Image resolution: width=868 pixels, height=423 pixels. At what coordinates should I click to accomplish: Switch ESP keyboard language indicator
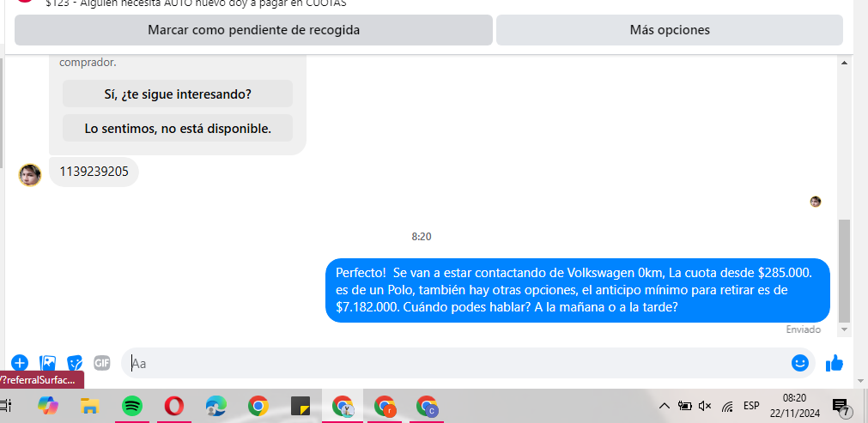pos(751,406)
